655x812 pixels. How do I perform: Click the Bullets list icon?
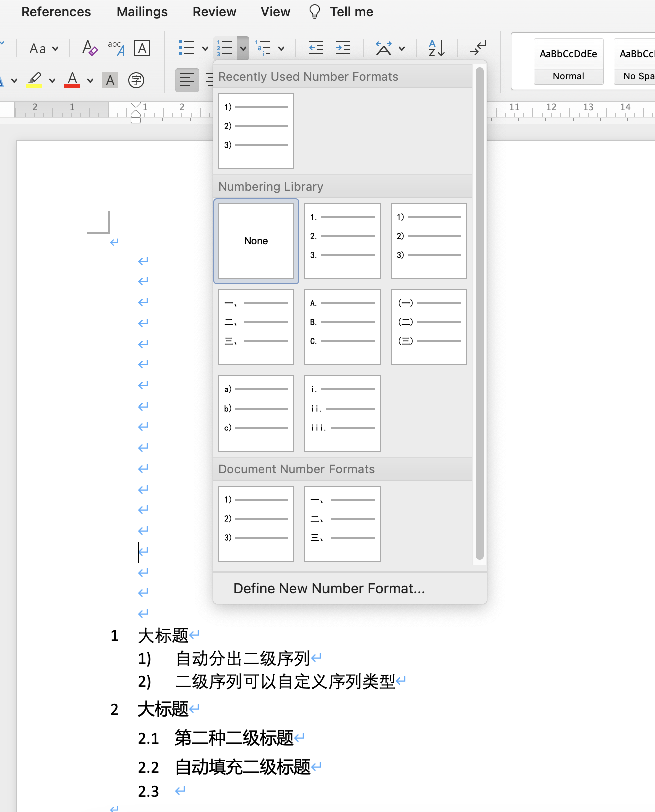coord(187,49)
